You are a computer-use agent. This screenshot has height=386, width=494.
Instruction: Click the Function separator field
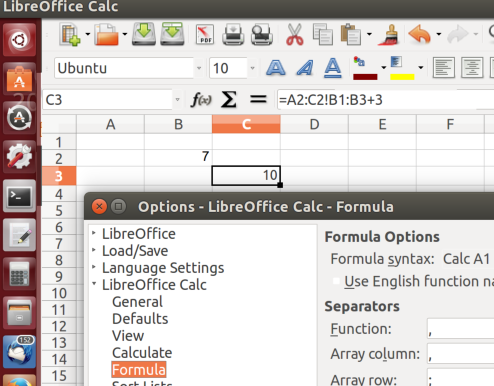(x=461, y=329)
